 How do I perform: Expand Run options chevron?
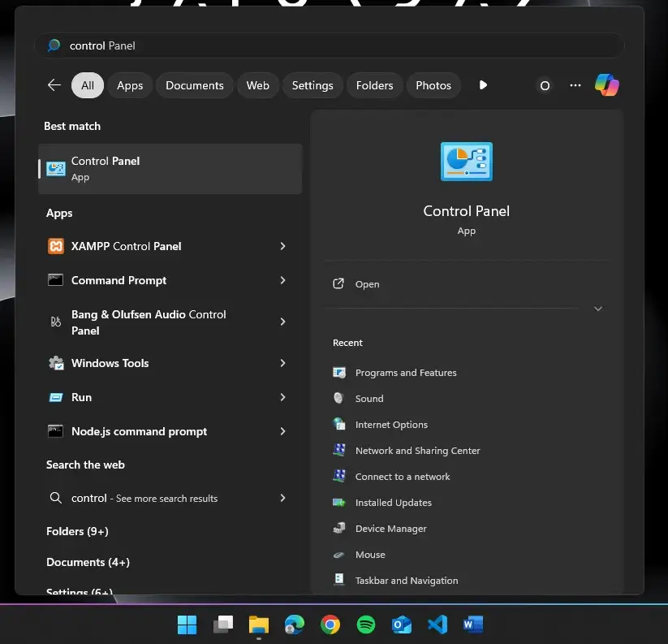coord(282,397)
